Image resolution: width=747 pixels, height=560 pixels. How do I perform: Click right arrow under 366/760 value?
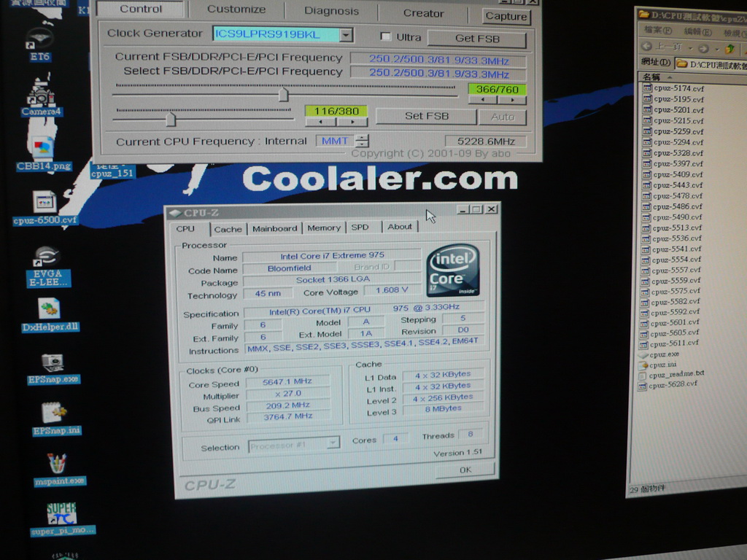[512, 100]
